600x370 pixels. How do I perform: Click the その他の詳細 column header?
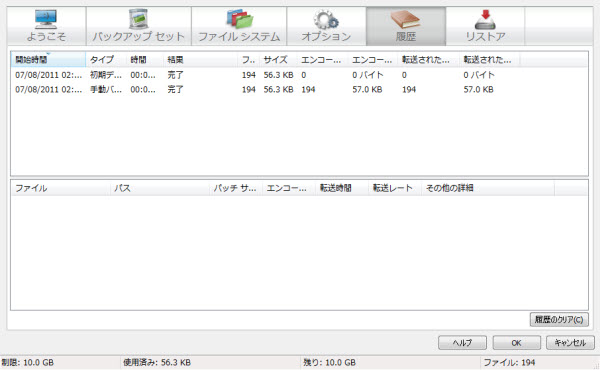point(488,188)
